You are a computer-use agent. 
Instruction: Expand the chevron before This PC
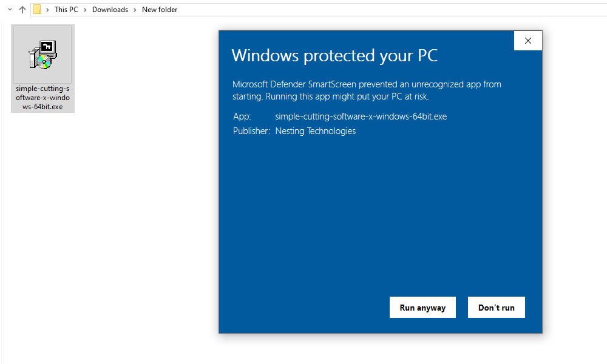click(x=47, y=10)
